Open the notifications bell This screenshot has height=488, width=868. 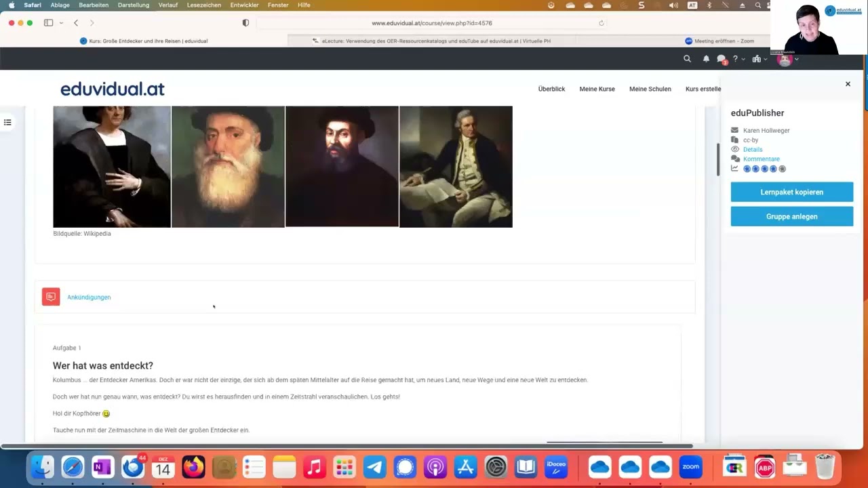coord(706,59)
